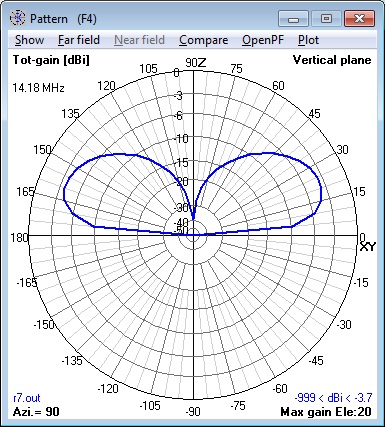
Task: Click the 'Pattern (F4)' window title
Action: pos(63,19)
